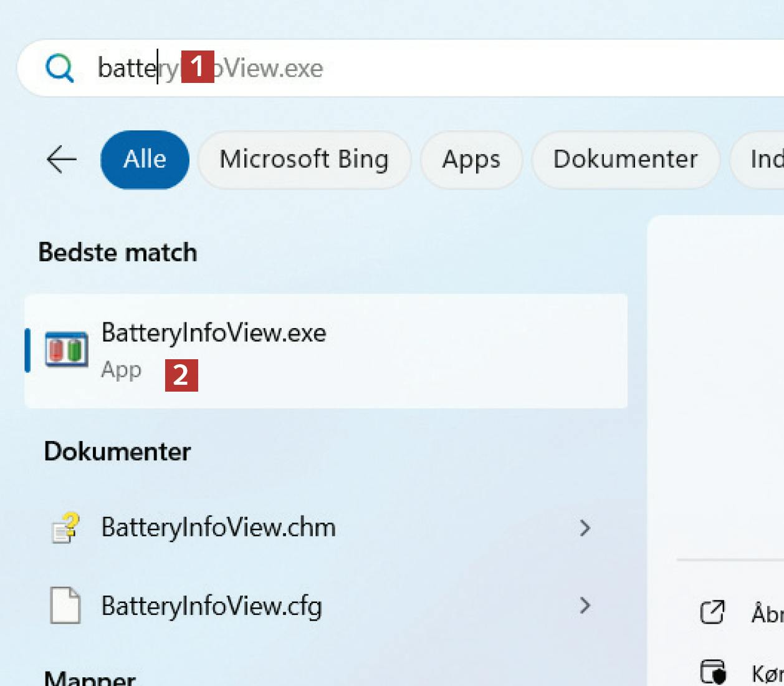
Task: Click the search magnifier icon
Action: [60, 68]
